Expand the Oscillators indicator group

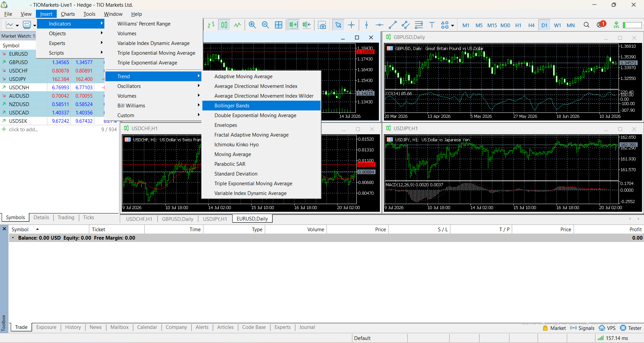tap(153, 86)
